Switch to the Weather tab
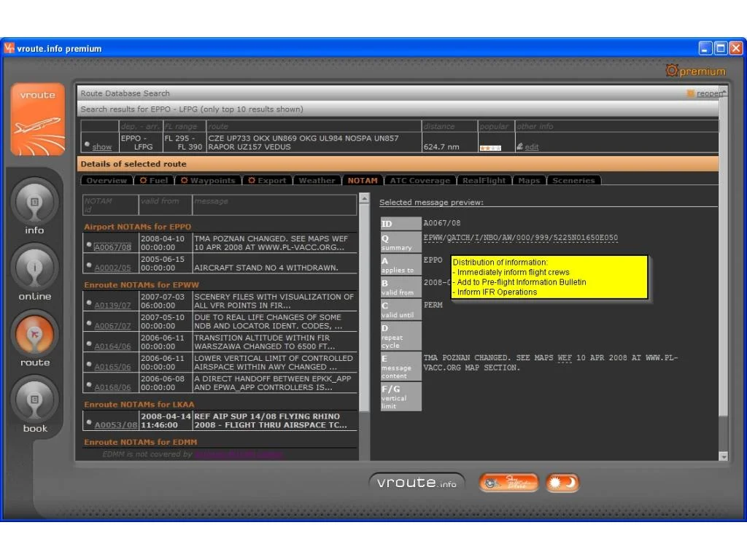 (x=317, y=181)
